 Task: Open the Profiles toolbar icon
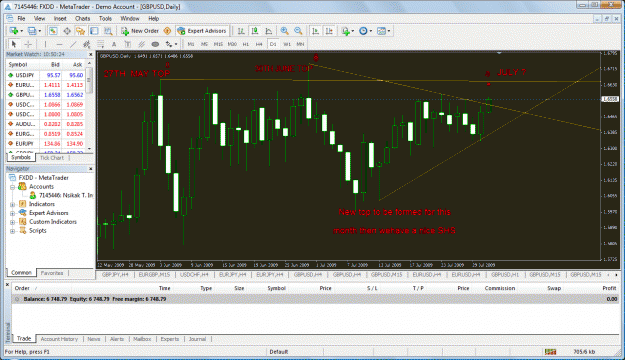coord(32,31)
